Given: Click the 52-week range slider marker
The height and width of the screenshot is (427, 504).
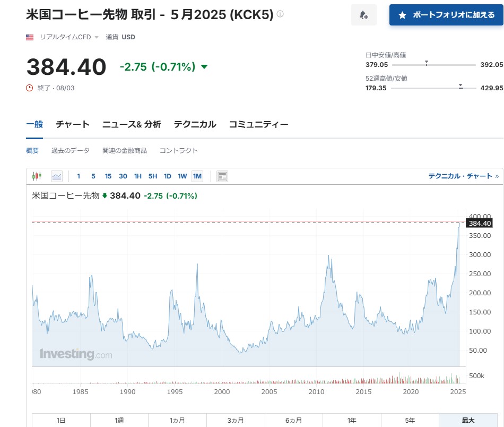Looking at the screenshot, I should (x=460, y=86).
